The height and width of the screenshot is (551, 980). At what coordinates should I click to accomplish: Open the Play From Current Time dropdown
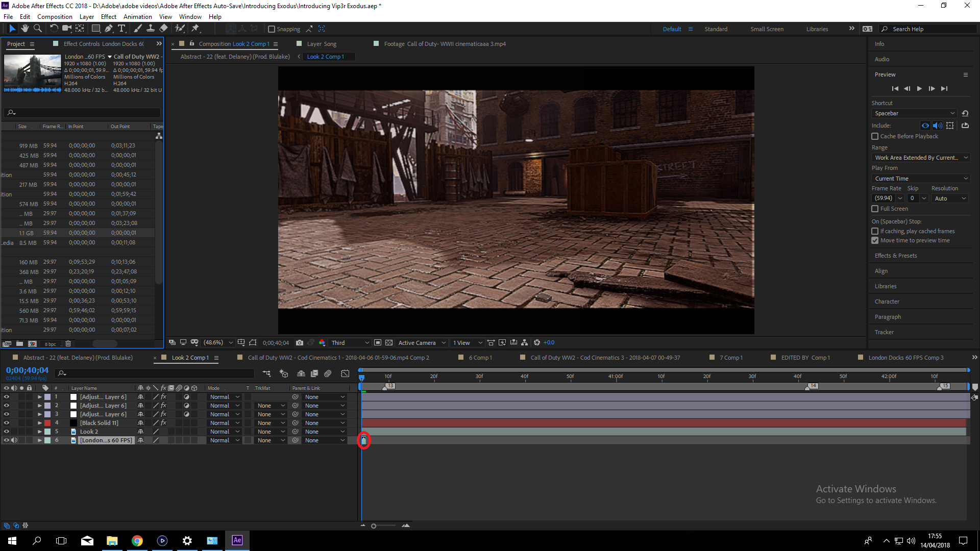920,179
